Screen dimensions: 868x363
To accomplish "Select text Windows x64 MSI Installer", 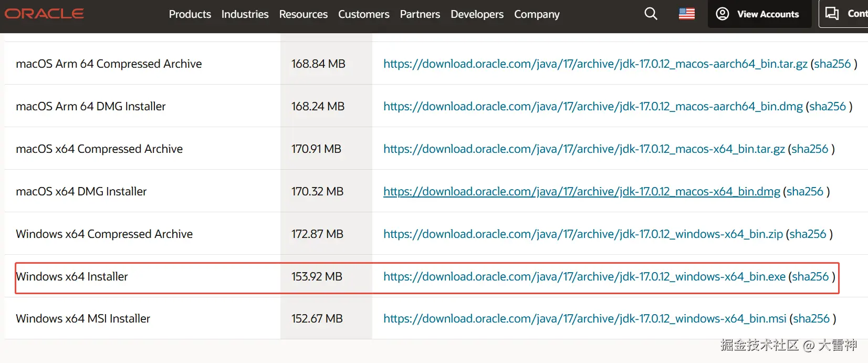I will [x=83, y=318].
